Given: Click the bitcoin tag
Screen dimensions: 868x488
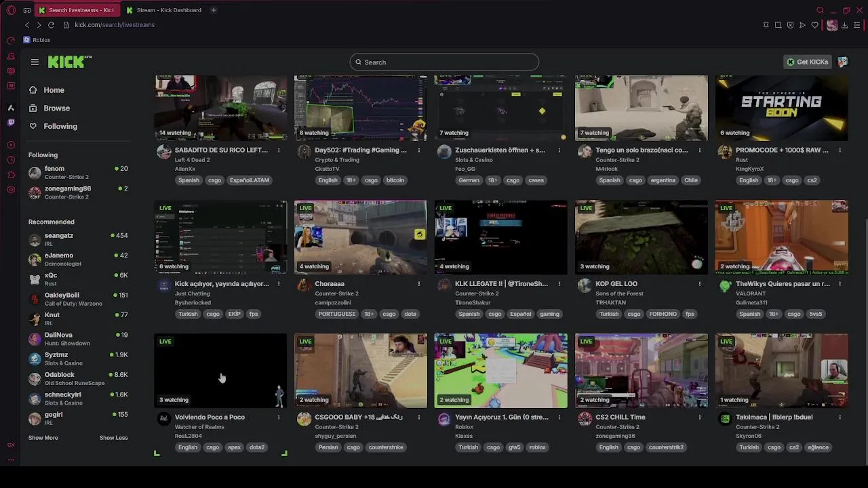Looking at the screenshot, I should pyautogui.click(x=395, y=180).
